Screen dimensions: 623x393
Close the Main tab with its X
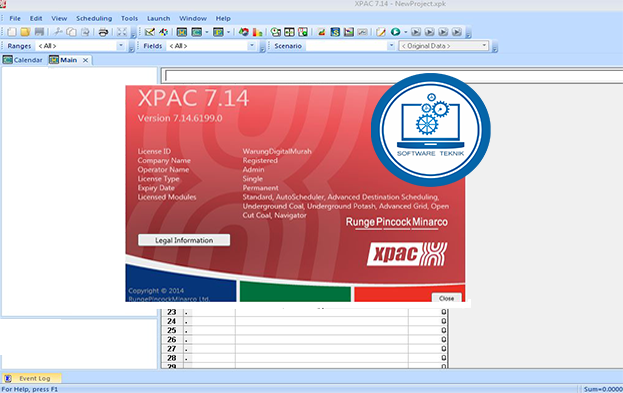pos(85,60)
